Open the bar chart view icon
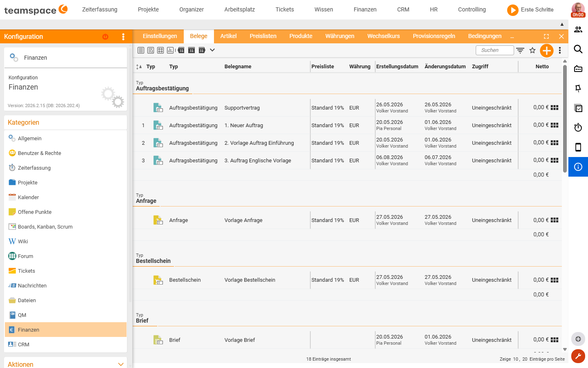The width and height of the screenshot is (588, 368). click(170, 50)
